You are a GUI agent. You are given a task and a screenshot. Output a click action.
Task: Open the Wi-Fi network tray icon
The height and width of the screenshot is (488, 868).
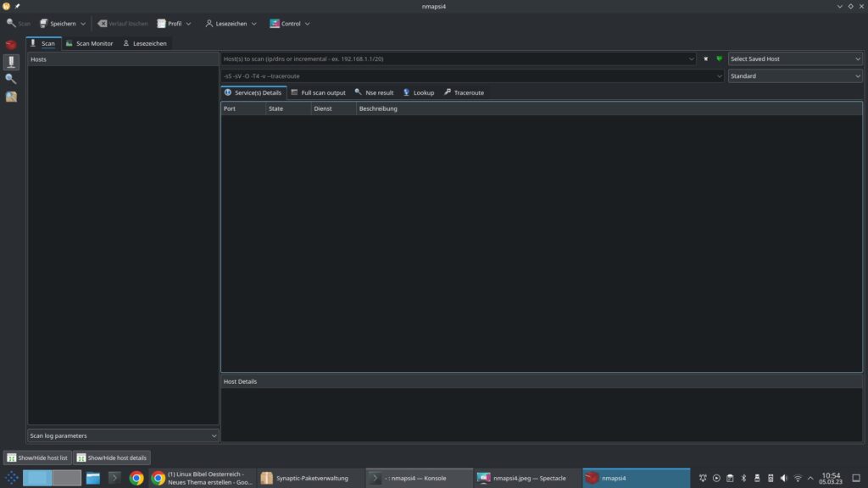coord(798,478)
